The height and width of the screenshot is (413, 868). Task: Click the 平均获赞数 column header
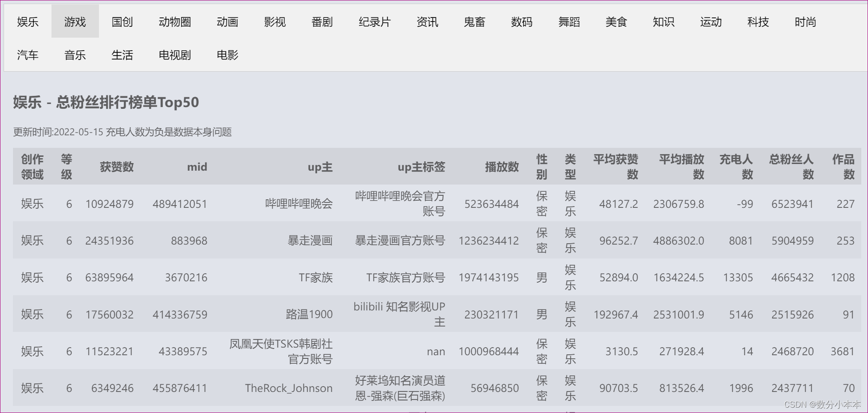[616, 167]
